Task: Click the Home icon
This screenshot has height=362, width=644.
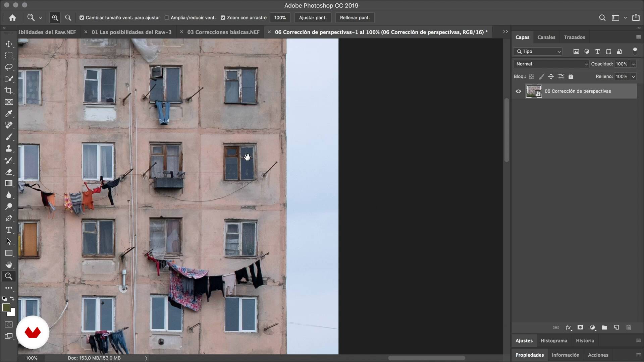Action: tap(12, 18)
